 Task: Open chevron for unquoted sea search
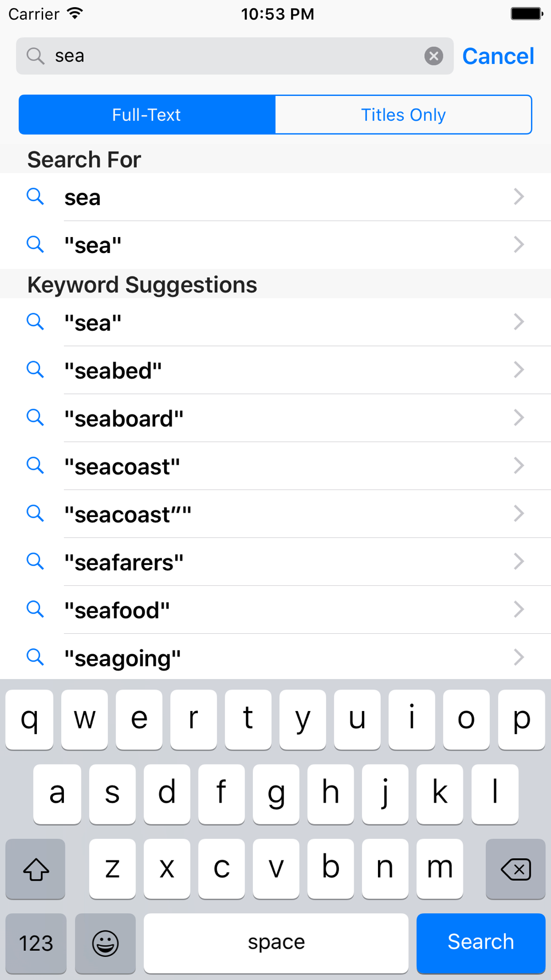518,196
